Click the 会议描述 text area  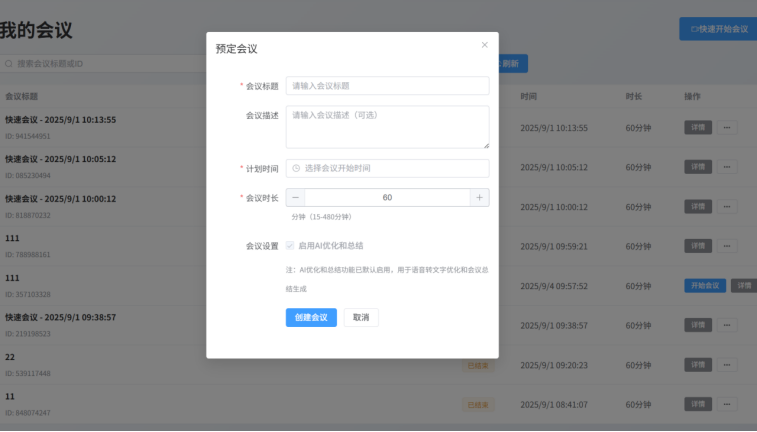click(387, 127)
